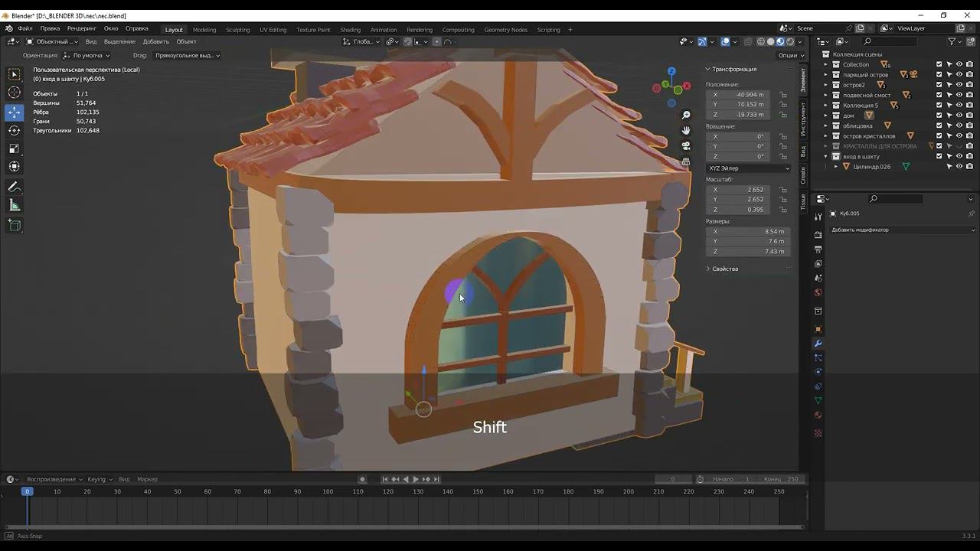The width and height of the screenshot is (980, 551).
Task: Choose the Annotate pencil tool
Action: tap(15, 187)
